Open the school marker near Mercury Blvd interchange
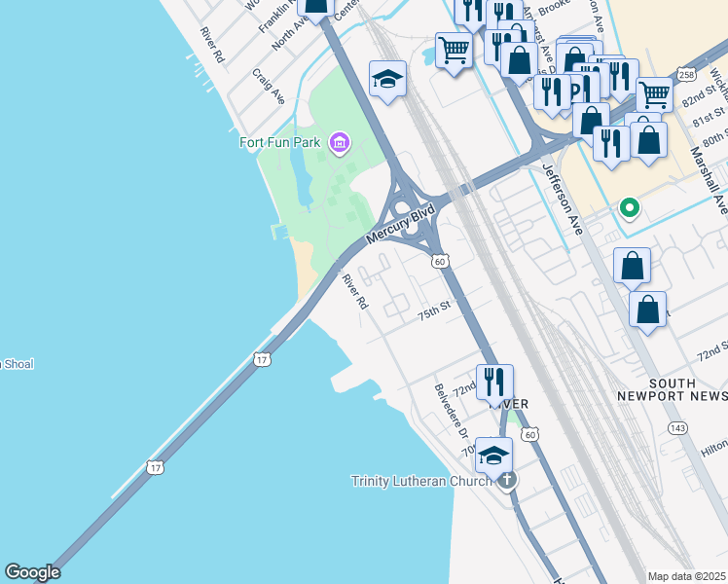728x584 pixels. 387,82
